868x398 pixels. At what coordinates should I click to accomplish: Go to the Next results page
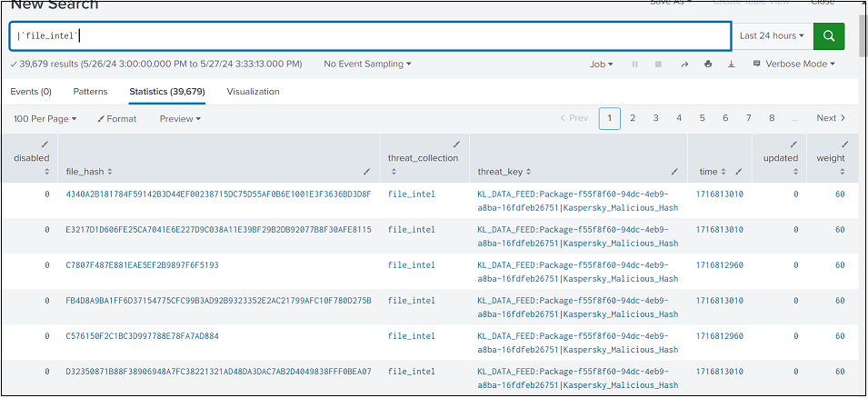830,118
